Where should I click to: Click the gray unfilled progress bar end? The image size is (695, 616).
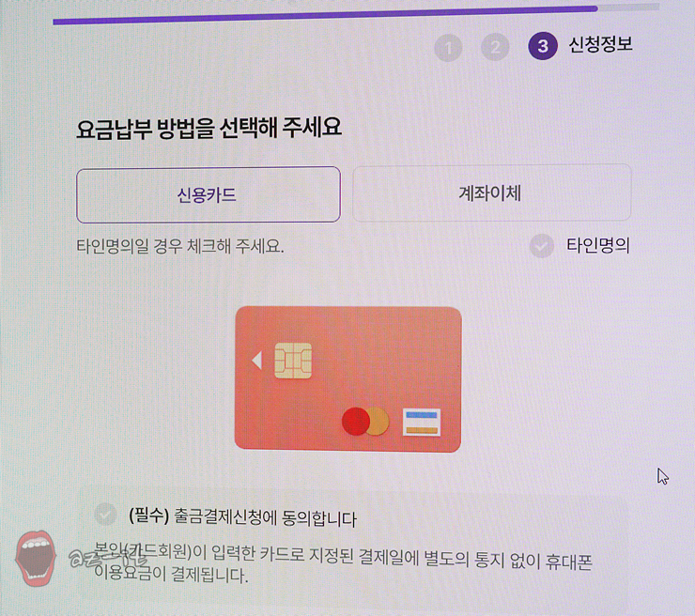click(628, 8)
